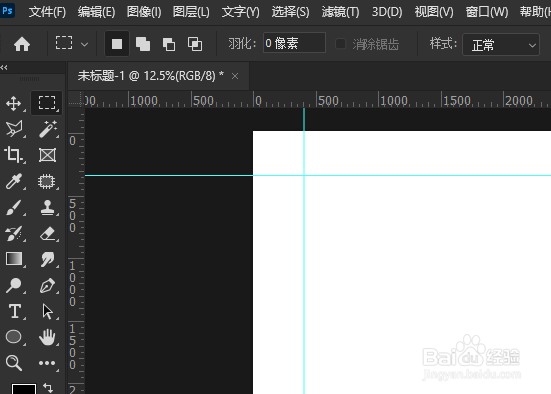Select the Smudge tool
Image resolution: width=551 pixels, height=394 pixels.
pyautogui.click(x=47, y=259)
